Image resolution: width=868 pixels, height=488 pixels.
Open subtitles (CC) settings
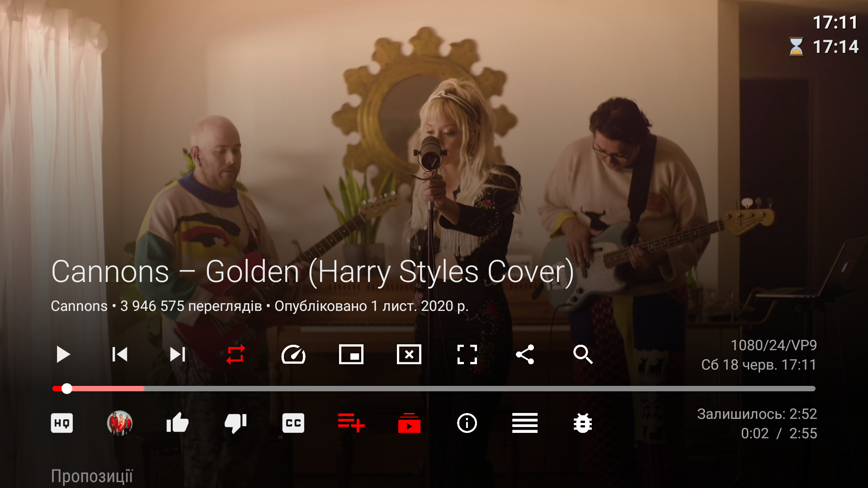(293, 423)
